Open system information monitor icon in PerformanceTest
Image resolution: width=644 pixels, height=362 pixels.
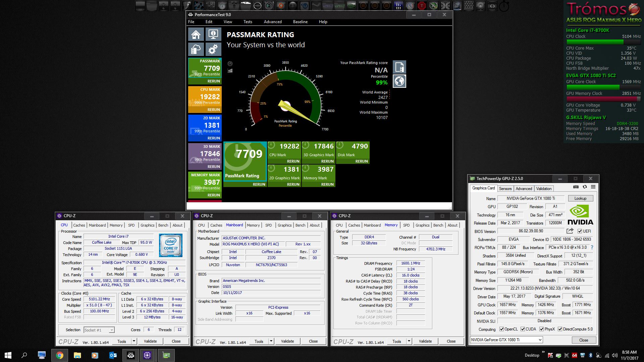[213, 35]
